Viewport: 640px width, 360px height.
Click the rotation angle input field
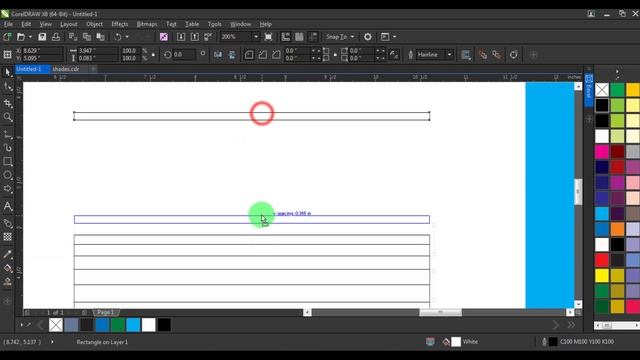coord(184,54)
